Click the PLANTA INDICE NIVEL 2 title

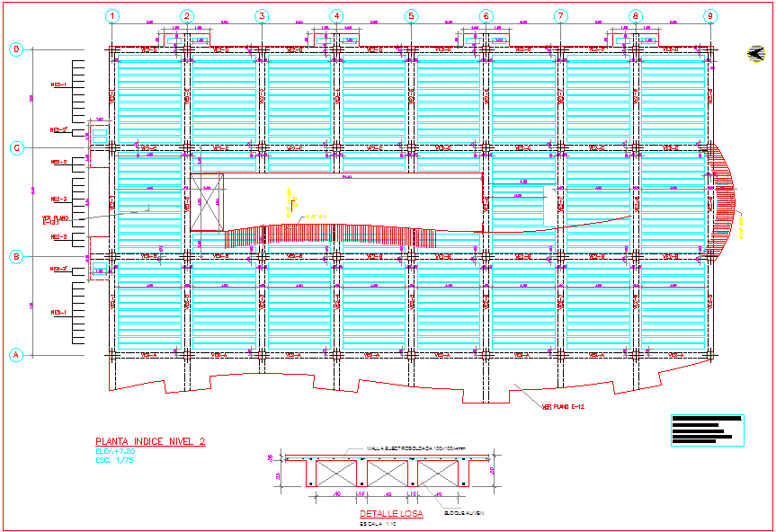click(x=150, y=440)
